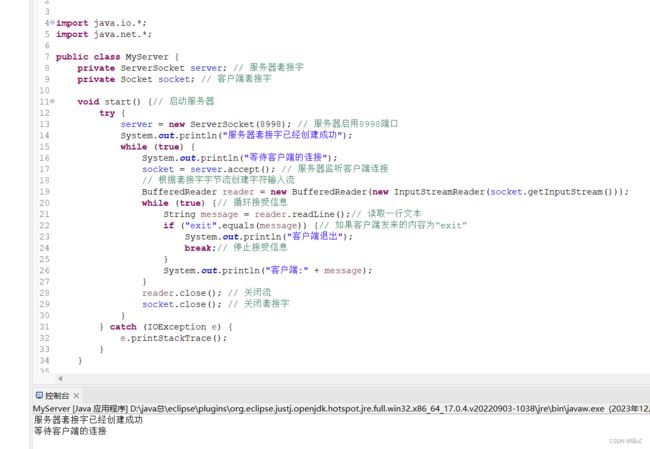Click line number 34 in the gutter
The image size is (650, 449).
click(x=44, y=360)
